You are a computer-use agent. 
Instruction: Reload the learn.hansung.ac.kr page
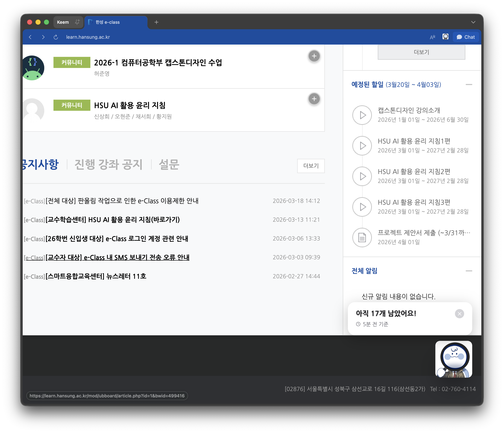pos(56,37)
